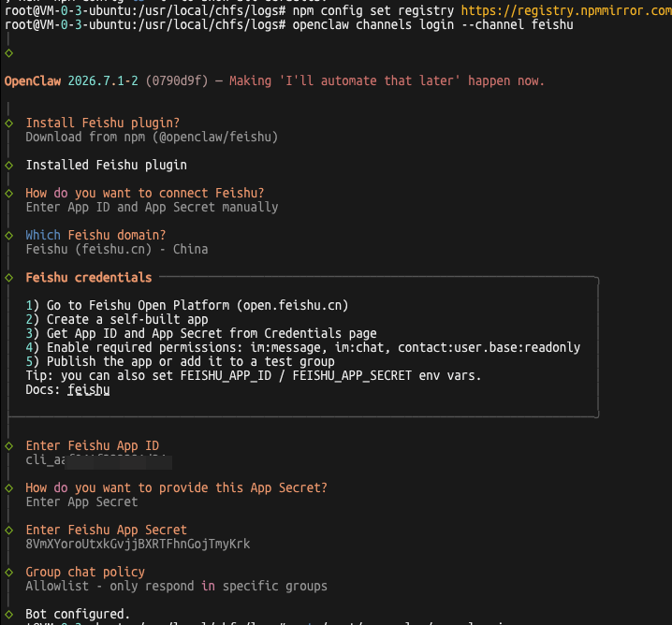Click the Download from npm (@openclaw/feishu) answer

click(152, 138)
